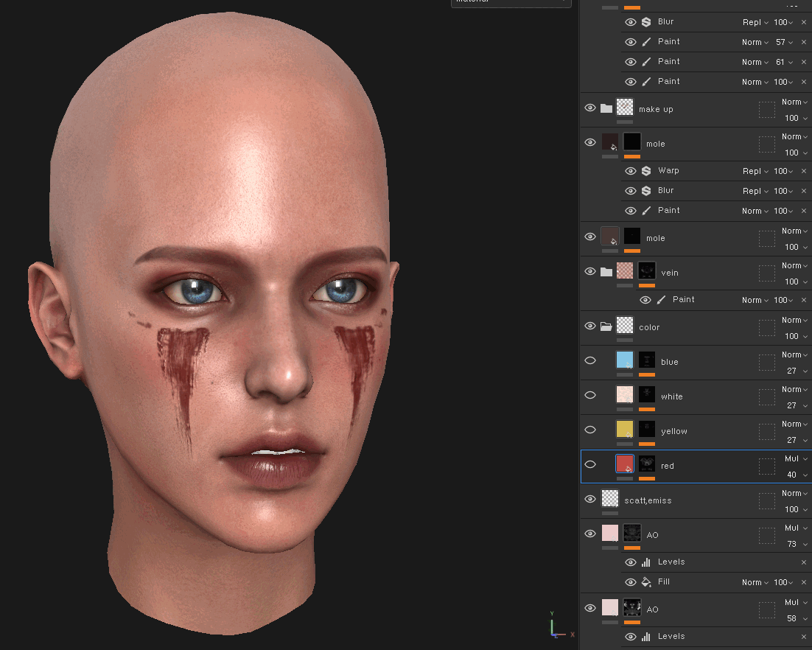Show the hidden red layer
The height and width of the screenshot is (650, 812).
click(x=590, y=464)
